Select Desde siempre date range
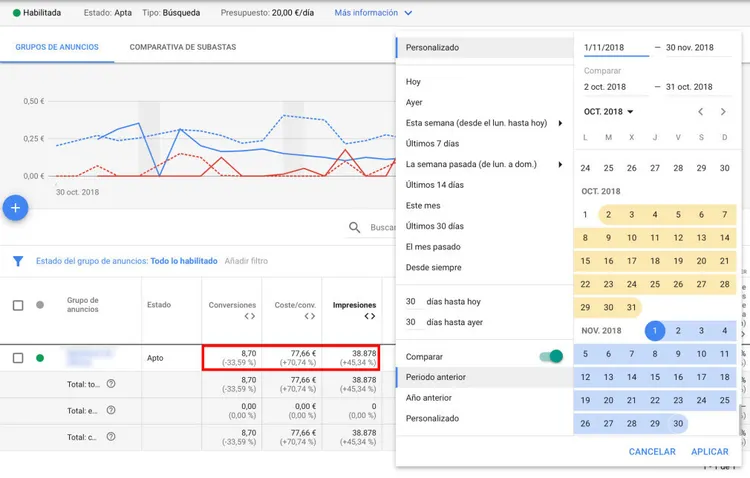Screen dimensions: 750x478 (434, 267)
